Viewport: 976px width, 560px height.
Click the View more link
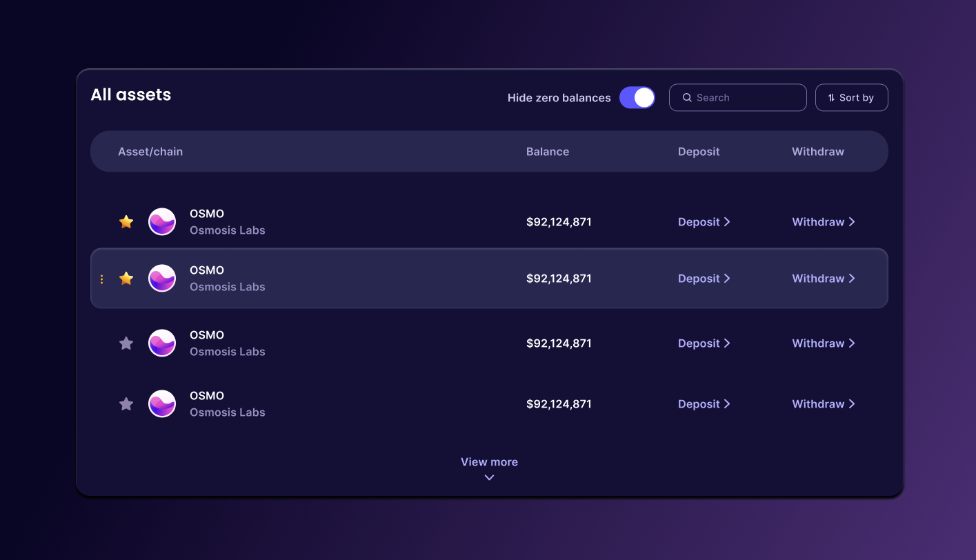click(x=489, y=461)
